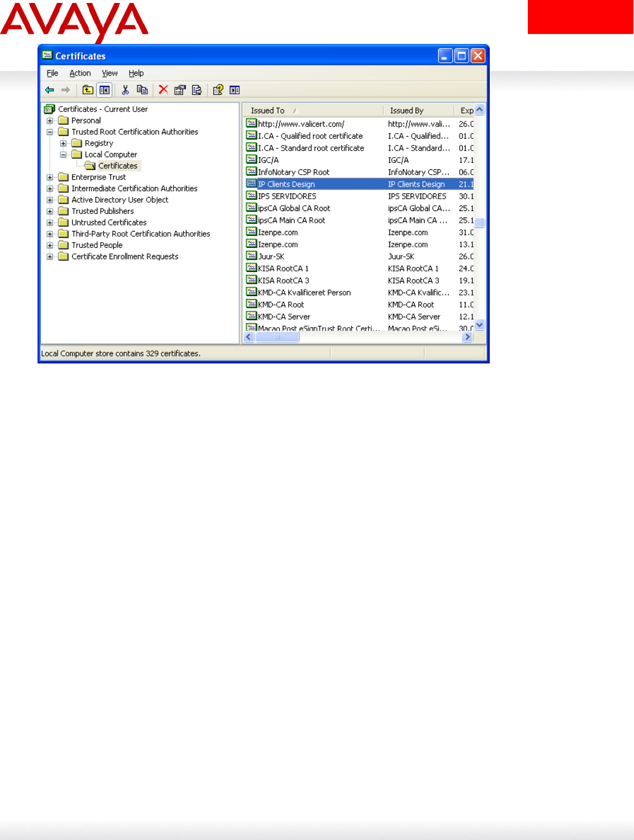
Task: Expand Certificate Enrollment Requests node
Action: (x=50, y=257)
